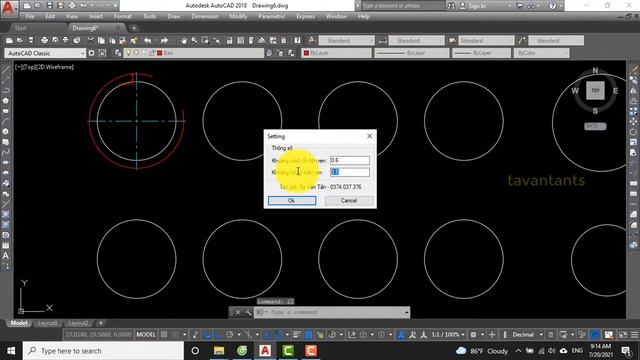Click the new drawing tab plus button
Screen dimensions: 640x360
coord(133,28)
